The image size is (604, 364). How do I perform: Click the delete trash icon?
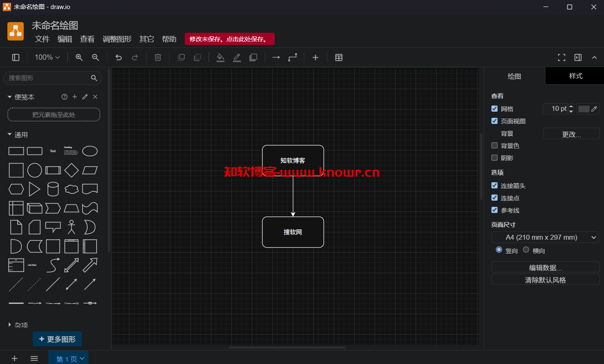pyautogui.click(x=158, y=58)
